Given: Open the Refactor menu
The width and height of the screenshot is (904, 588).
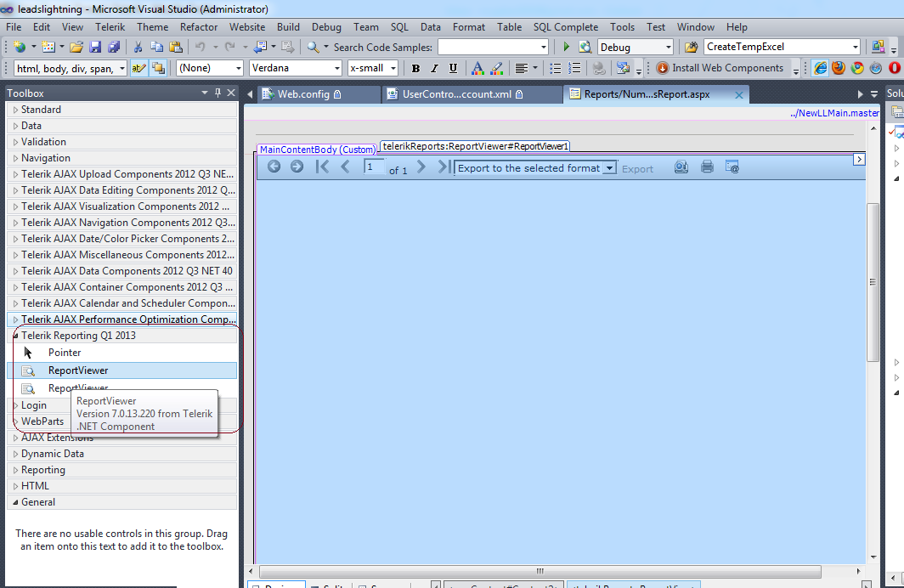Looking at the screenshot, I should [x=199, y=27].
